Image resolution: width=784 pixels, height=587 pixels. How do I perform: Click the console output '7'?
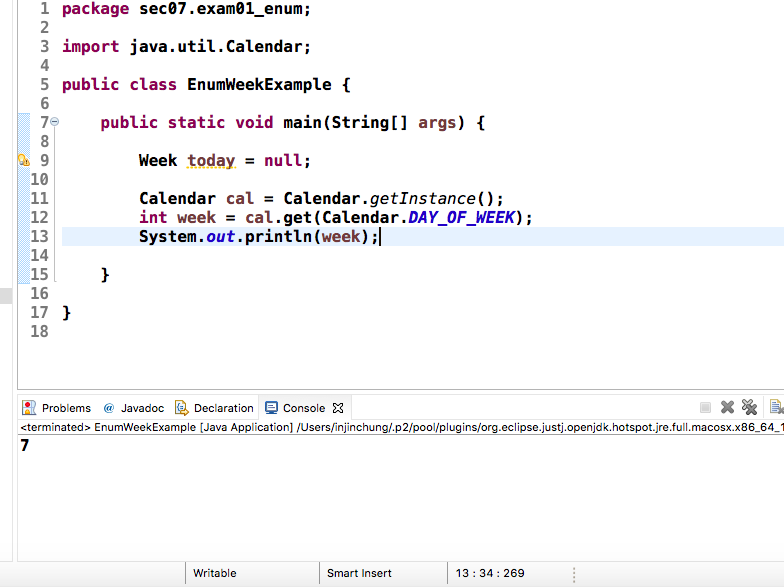[24, 445]
